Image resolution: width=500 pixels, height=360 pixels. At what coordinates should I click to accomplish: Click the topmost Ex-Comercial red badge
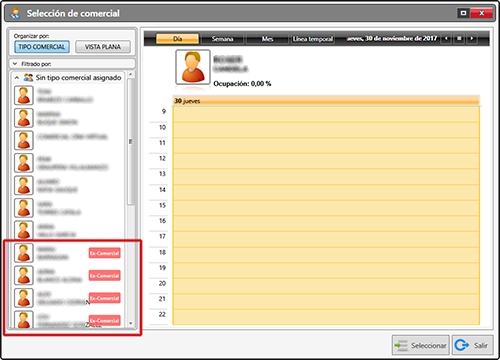[104, 253]
